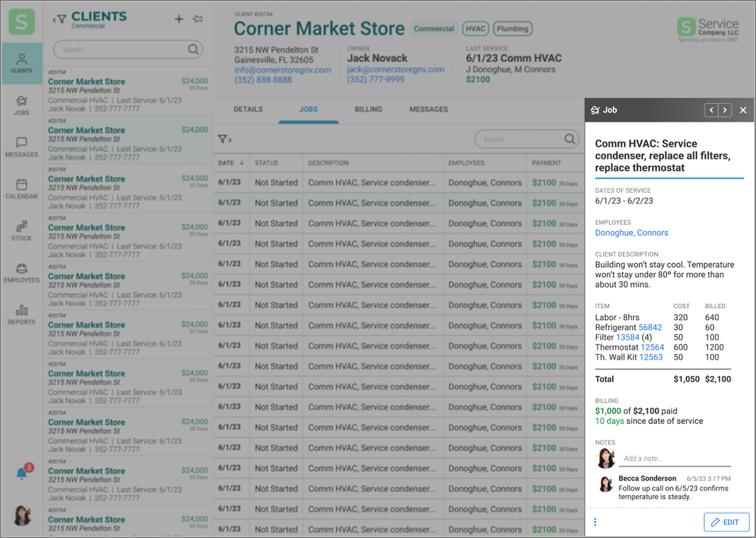The image size is (756, 538).
Task: Open the Jobs section in sidebar
Action: (x=21, y=105)
